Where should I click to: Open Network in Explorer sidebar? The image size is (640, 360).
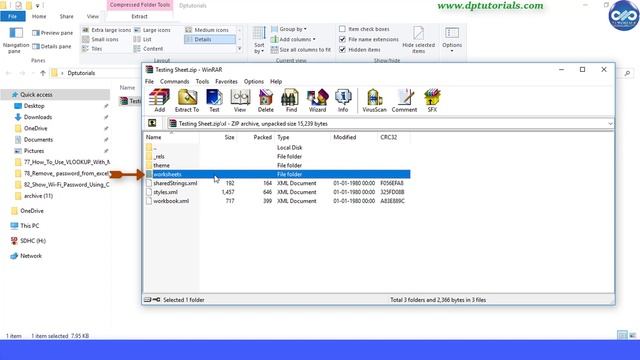31,256
